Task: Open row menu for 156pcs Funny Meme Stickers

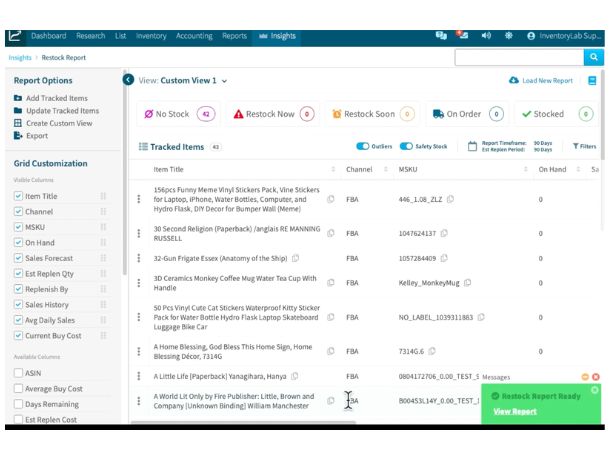Action: (x=139, y=199)
